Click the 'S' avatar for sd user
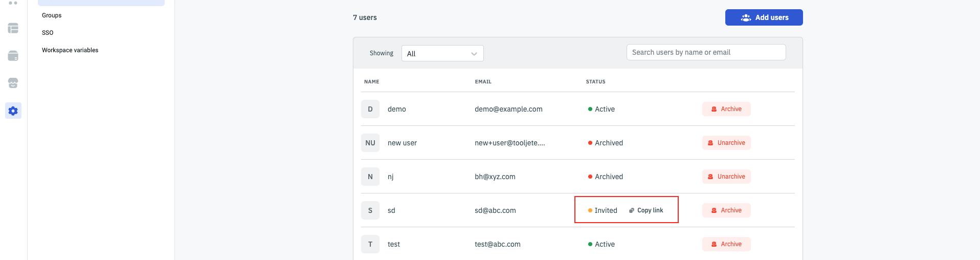The image size is (980, 260). tap(370, 210)
